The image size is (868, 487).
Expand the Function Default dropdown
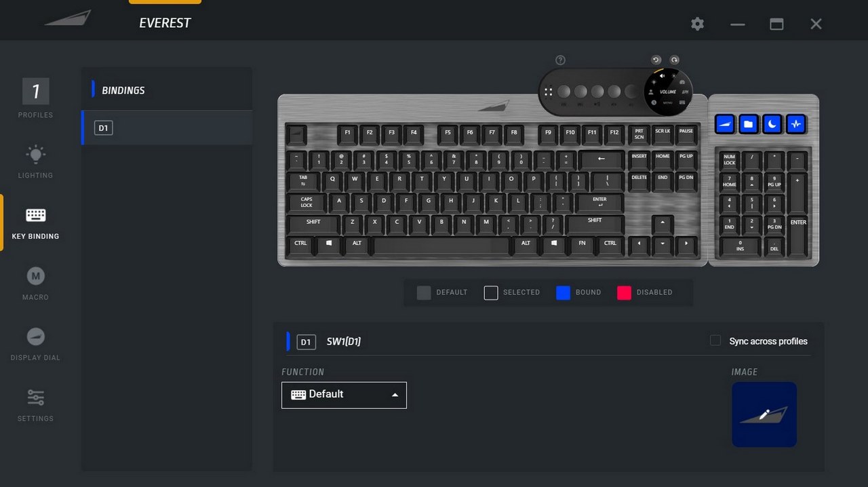[x=344, y=395]
